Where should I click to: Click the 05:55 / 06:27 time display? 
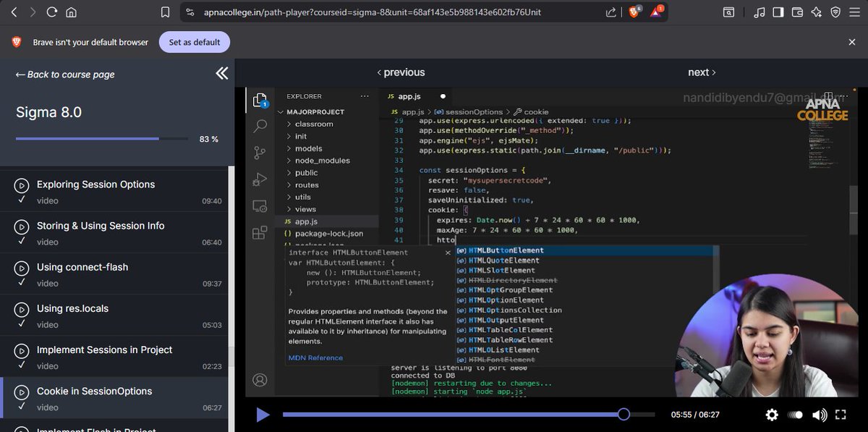[695, 415]
